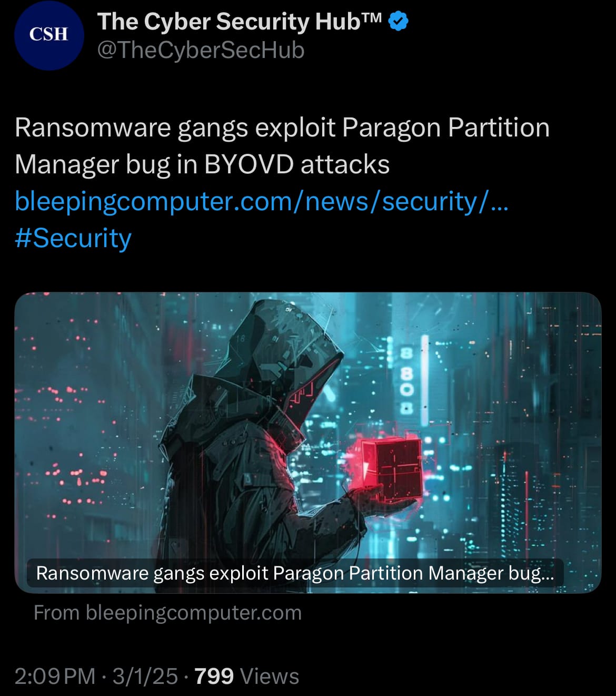Visit the @TheCyberSecHub handle
This screenshot has width=616, height=696.
tap(201, 51)
